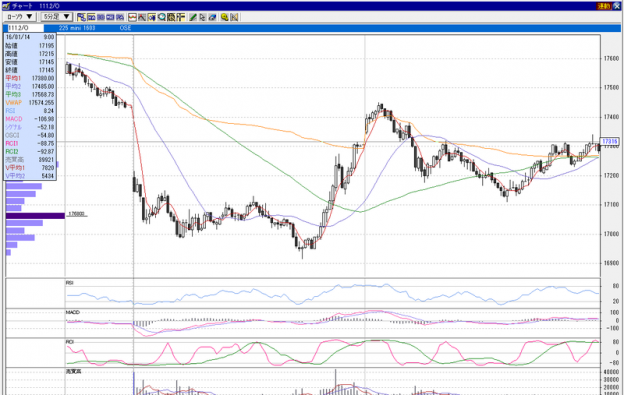This screenshot has width=624, height=395.
Task: Click the grid-style toolbar icon before the pencil
Action: 181,17
